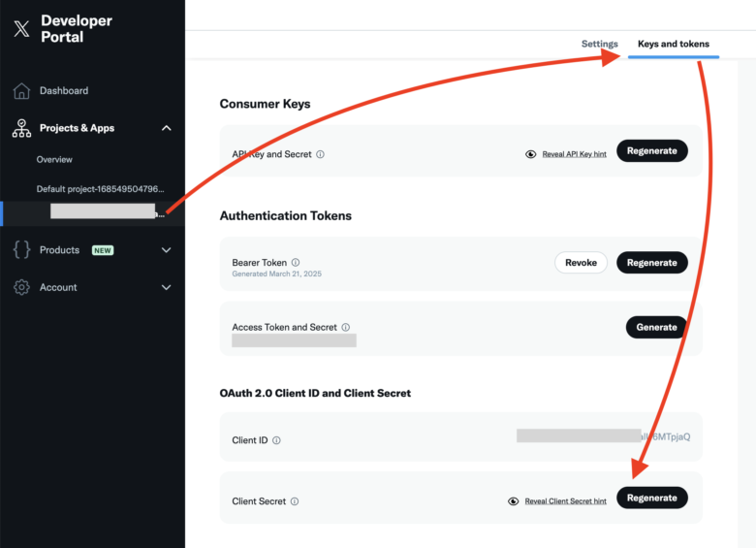The width and height of the screenshot is (756, 548).
Task: Select the Keys and tokens tab
Action: (x=673, y=44)
